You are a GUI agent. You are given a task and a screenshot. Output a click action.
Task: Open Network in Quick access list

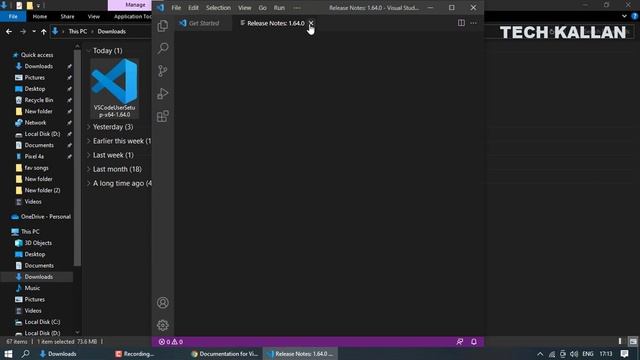[35, 122]
